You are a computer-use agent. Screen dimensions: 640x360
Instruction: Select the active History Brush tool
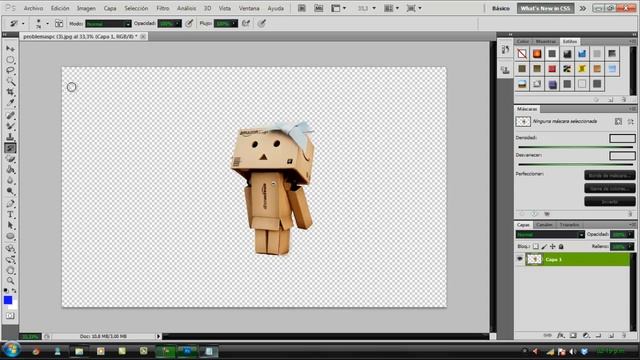10,148
